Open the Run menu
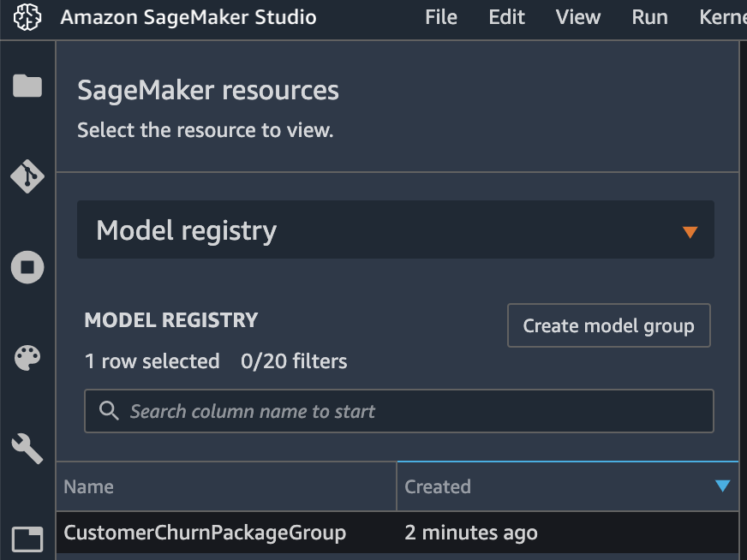 pyautogui.click(x=650, y=18)
